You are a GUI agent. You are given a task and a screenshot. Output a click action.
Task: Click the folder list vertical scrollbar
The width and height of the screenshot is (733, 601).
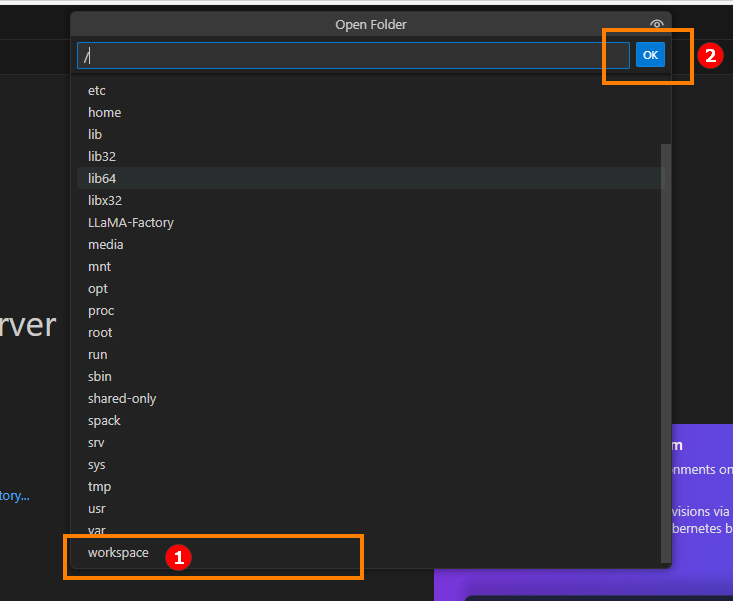pos(667,350)
